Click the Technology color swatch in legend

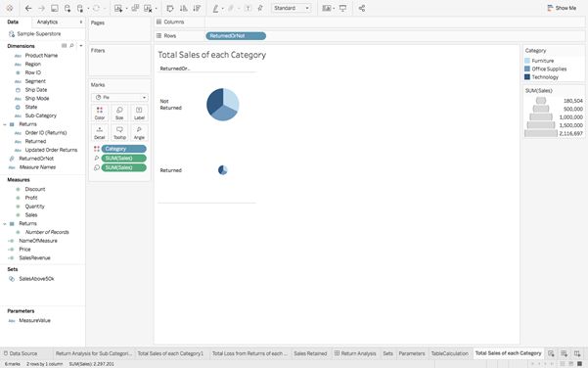pyautogui.click(x=527, y=77)
